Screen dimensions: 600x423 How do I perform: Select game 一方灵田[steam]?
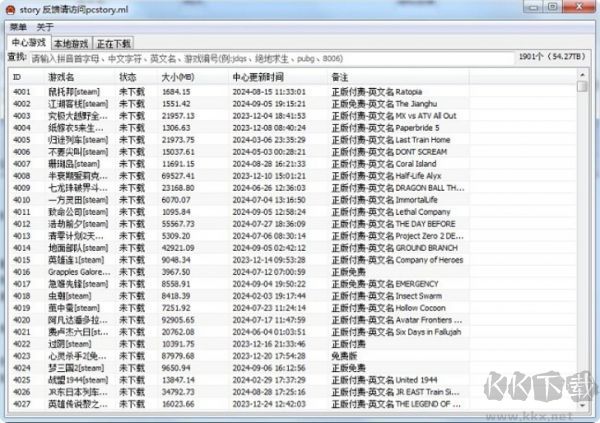point(78,200)
